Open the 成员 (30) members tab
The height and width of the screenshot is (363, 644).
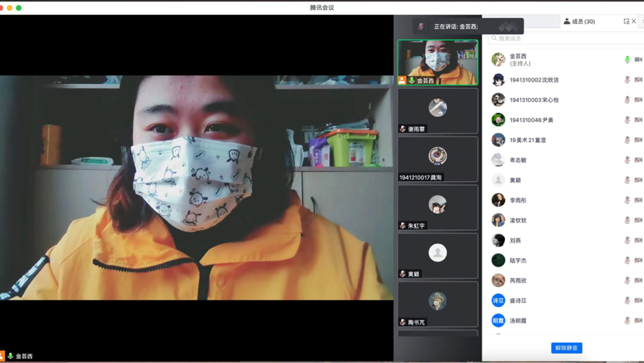click(580, 22)
